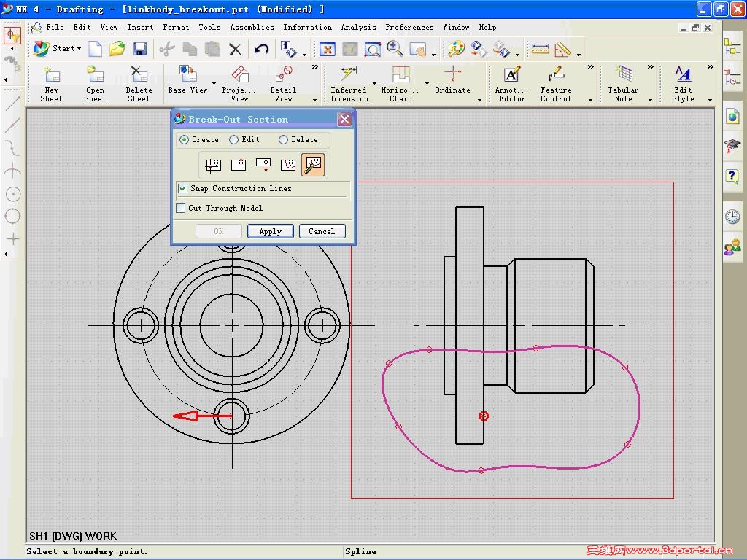Open the Start application menu

(57, 49)
